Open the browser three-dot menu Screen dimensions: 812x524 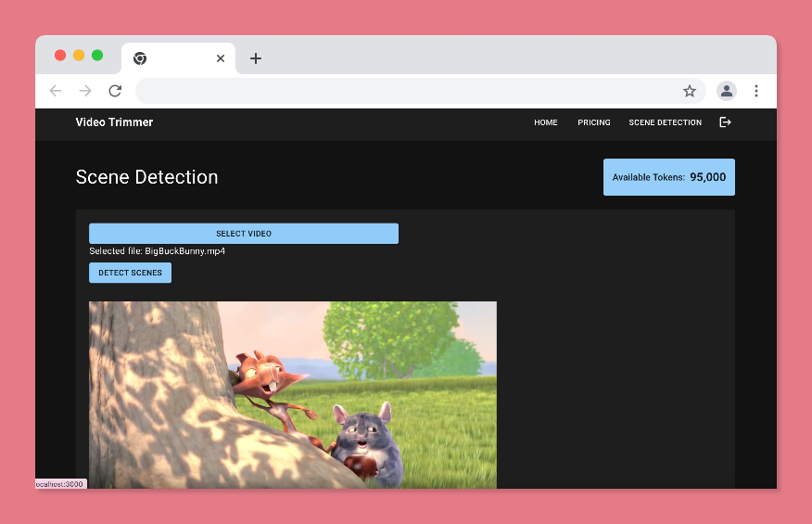pyautogui.click(x=756, y=91)
